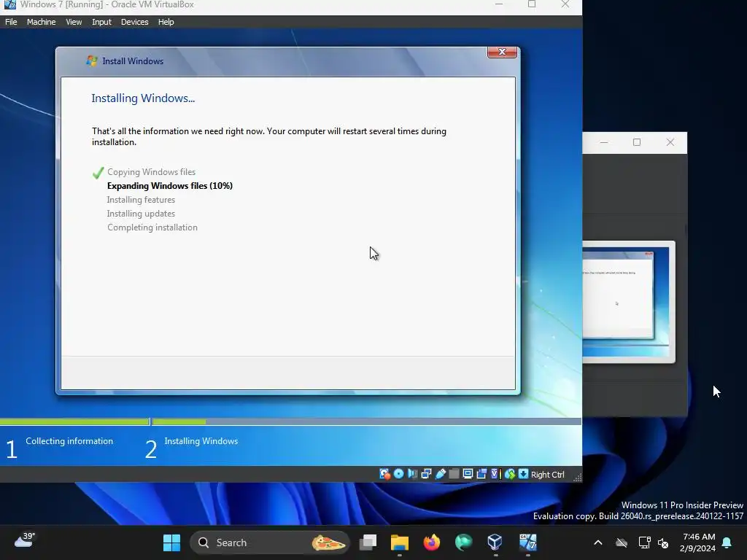
Task: Close the background VirtualBox Manager window
Action: coord(670,142)
